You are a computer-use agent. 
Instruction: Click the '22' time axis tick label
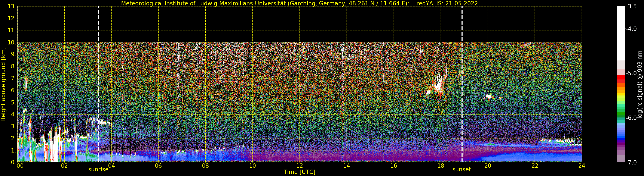535,166
